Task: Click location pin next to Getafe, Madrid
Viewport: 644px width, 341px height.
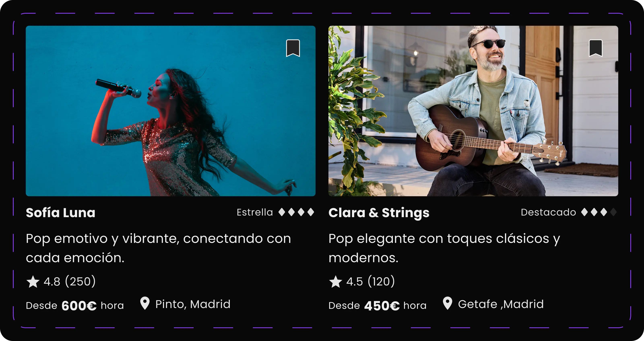Action: pyautogui.click(x=448, y=303)
